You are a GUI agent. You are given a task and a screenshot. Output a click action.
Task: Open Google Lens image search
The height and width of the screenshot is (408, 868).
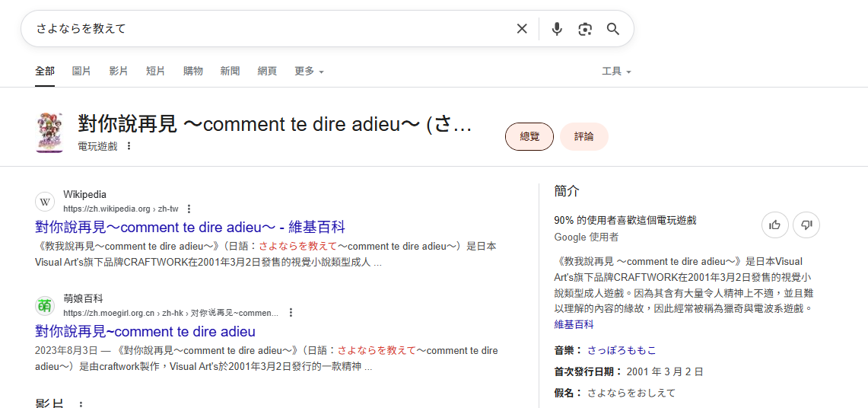584,29
